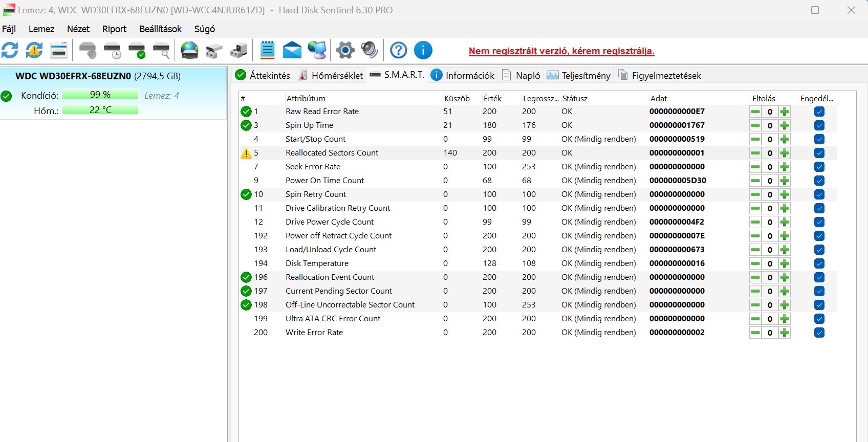Click green check icon beside Kondíció status
This screenshot has height=442, width=868.
[x=6, y=96]
